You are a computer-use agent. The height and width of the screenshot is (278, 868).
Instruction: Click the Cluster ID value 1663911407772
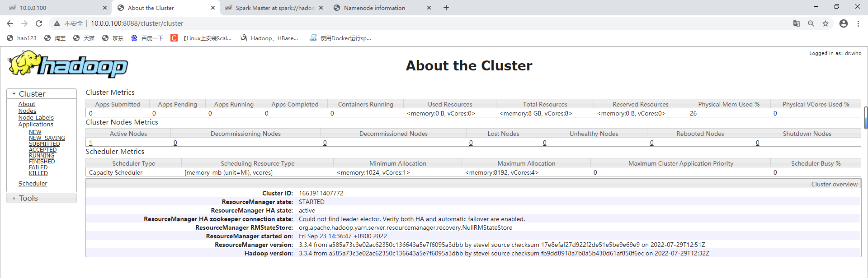[321, 194]
